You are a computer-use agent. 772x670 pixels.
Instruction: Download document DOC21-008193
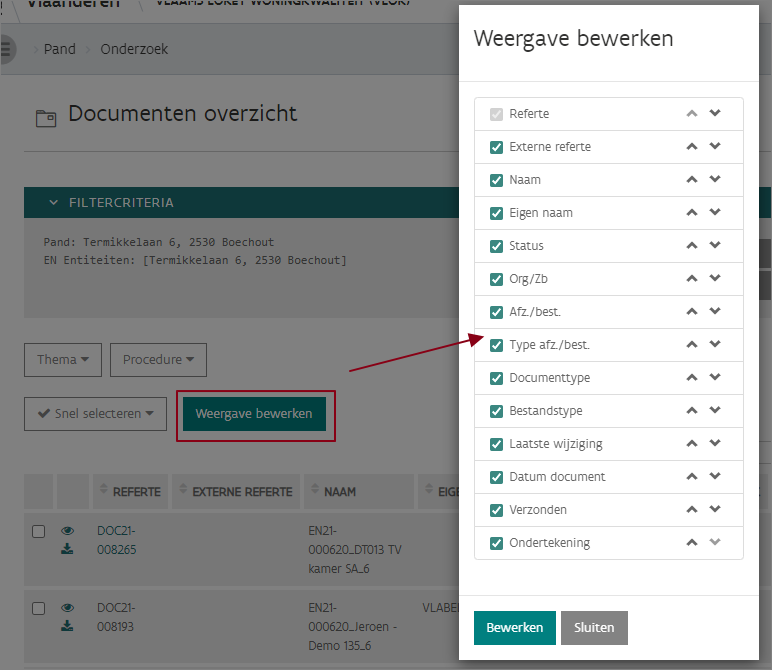click(68, 626)
